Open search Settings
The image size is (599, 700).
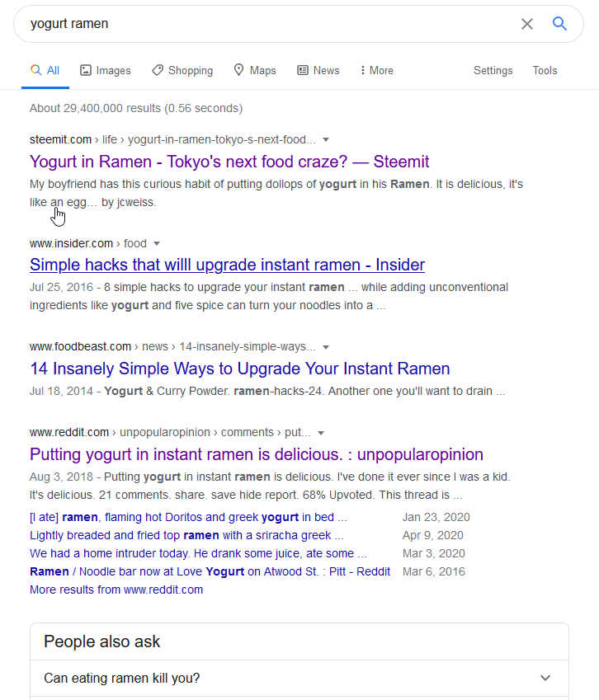tap(493, 71)
